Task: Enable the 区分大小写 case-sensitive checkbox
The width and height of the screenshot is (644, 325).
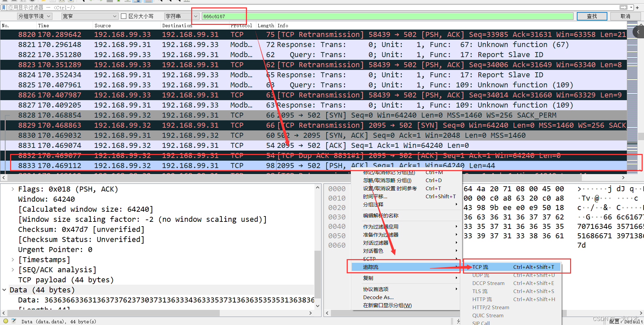Action: click(x=124, y=16)
